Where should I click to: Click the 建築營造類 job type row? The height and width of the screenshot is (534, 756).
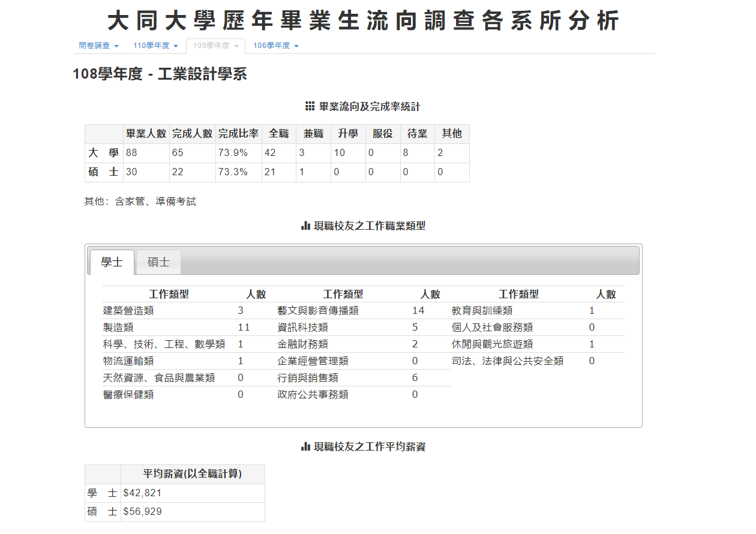(x=189, y=311)
